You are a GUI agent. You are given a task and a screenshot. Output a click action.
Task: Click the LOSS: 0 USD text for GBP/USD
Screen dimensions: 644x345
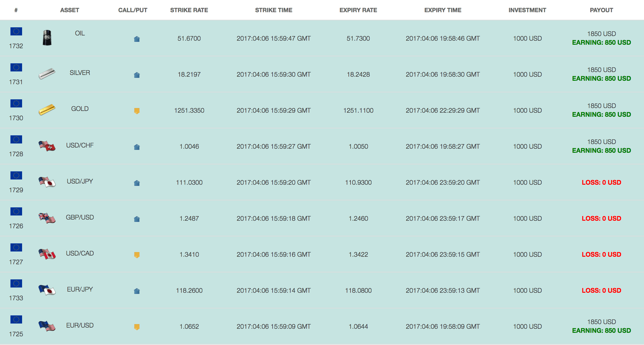click(x=601, y=218)
